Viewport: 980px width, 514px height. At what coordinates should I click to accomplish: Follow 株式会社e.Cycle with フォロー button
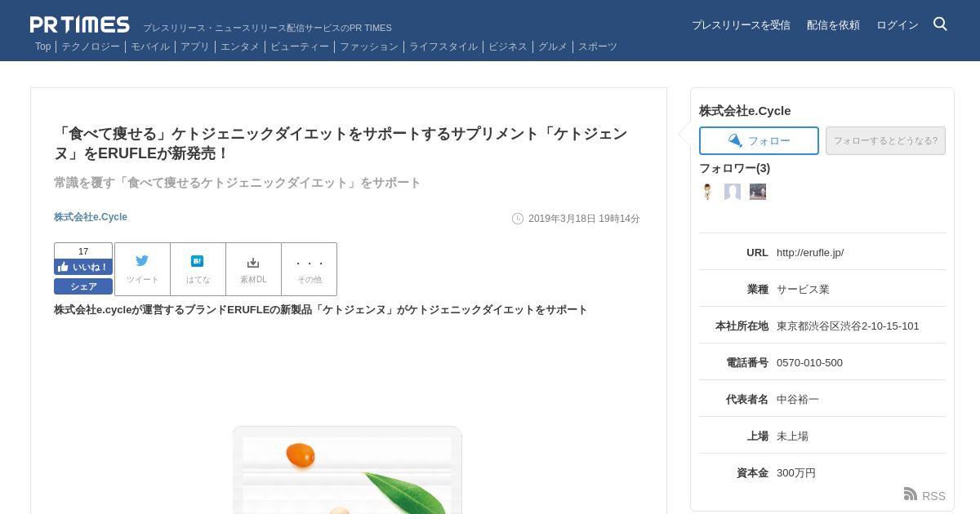[759, 140]
